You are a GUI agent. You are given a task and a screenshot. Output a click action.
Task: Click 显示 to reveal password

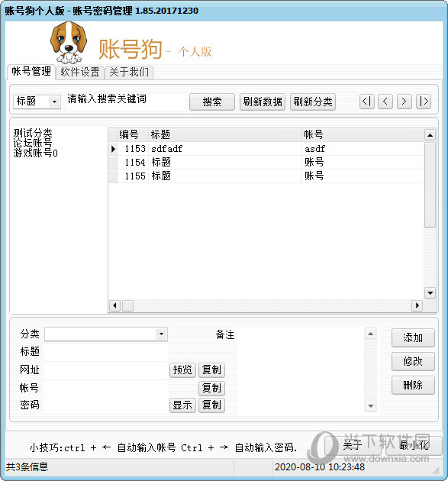click(x=182, y=405)
